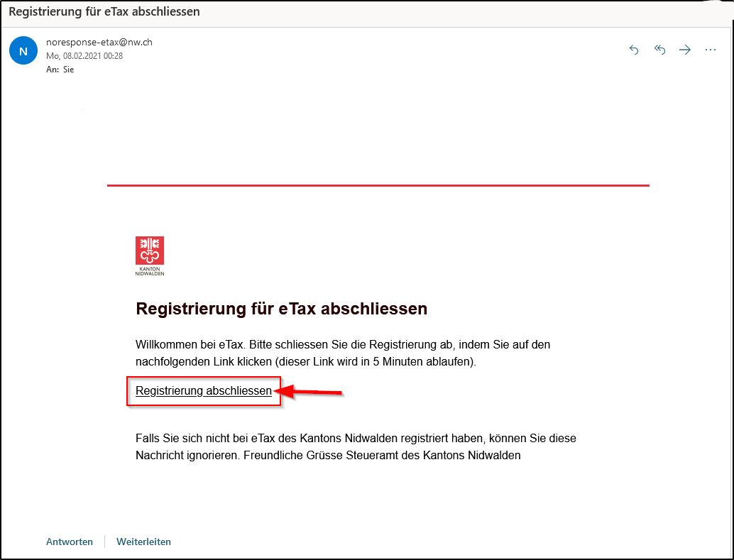Click the email subject title at top
The height and width of the screenshot is (560, 734).
104,11
